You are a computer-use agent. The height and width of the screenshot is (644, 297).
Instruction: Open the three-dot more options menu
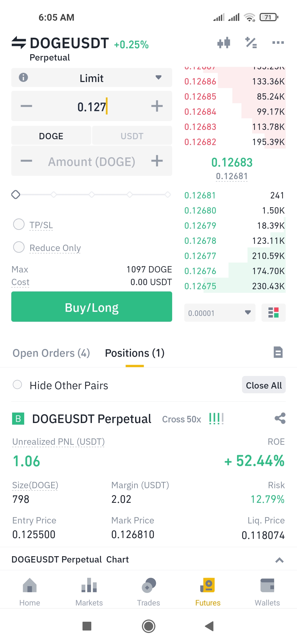point(278,43)
